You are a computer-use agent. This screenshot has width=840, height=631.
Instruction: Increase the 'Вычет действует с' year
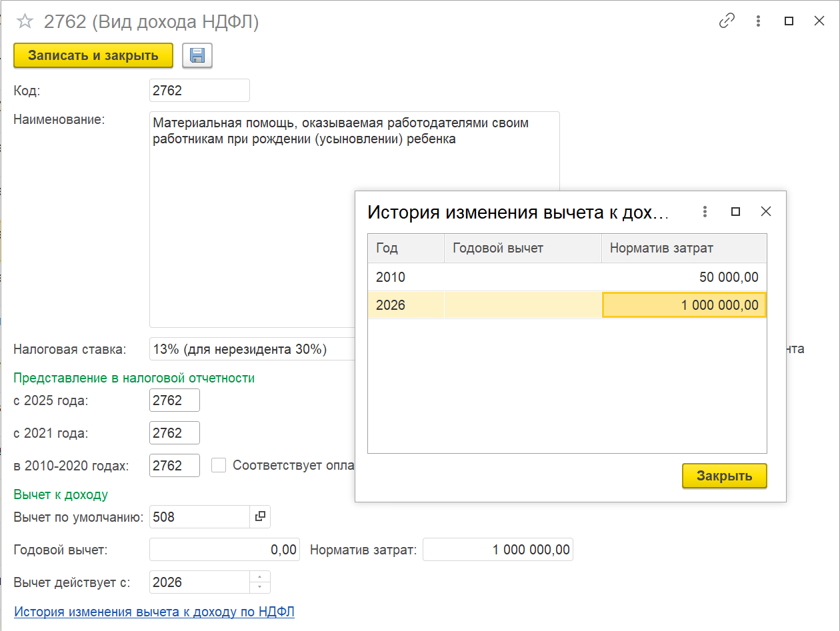(260, 577)
